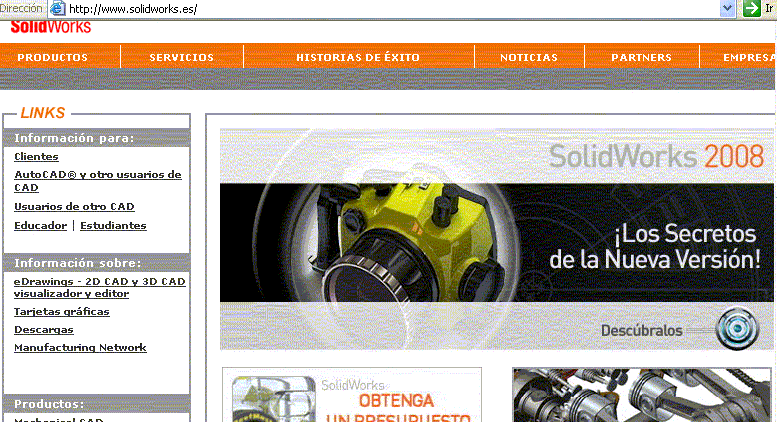This screenshot has height=422, width=777.
Task: Follow the Educador link
Action: tap(40, 225)
